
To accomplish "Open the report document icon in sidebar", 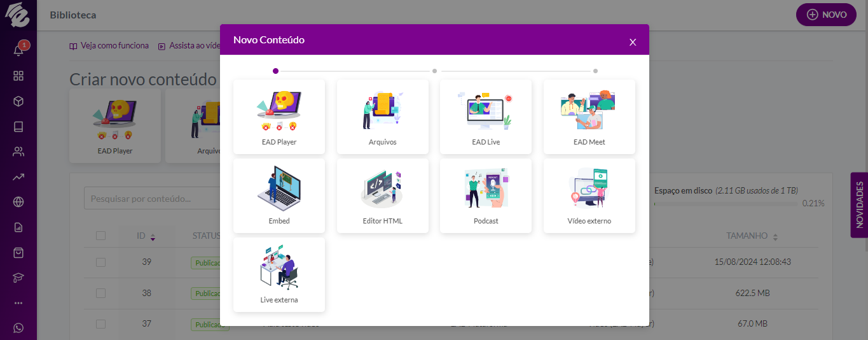I will click(18, 227).
